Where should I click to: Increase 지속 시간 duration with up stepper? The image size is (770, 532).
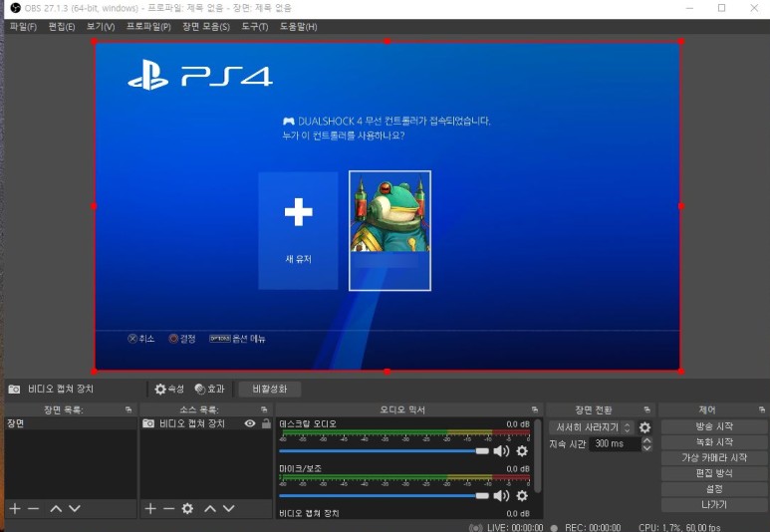pos(647,440)
